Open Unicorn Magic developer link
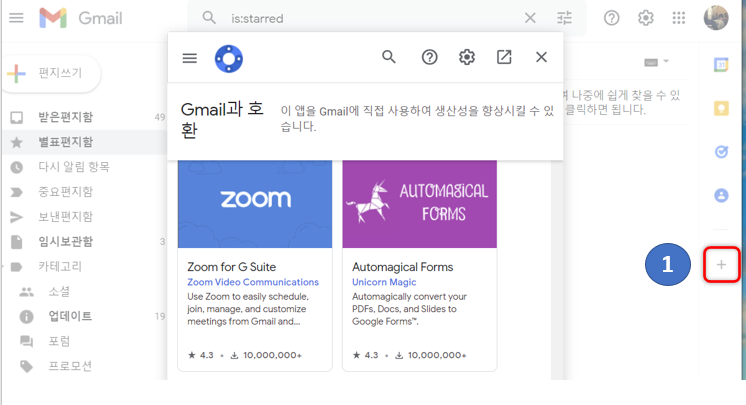The width and height of the screenshot is (746, 405). pos(384,282)
